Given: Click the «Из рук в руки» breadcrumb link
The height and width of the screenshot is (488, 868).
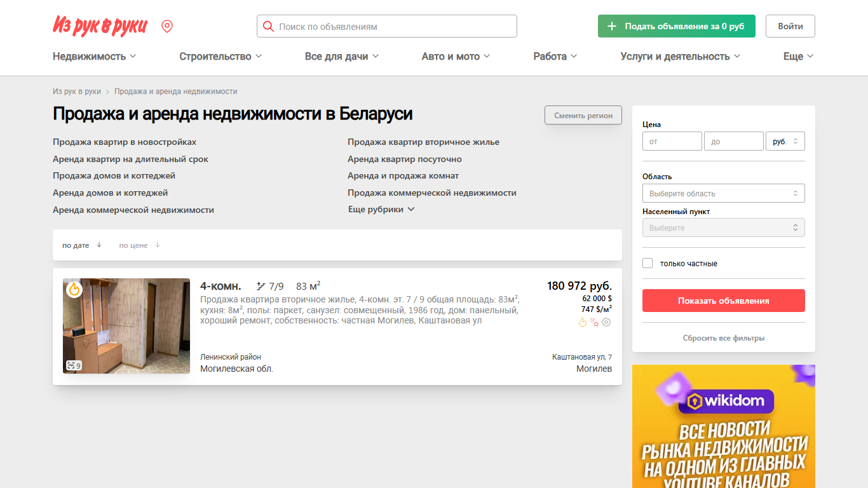Looking at the screenshot, I should click(x=77, y=91).
